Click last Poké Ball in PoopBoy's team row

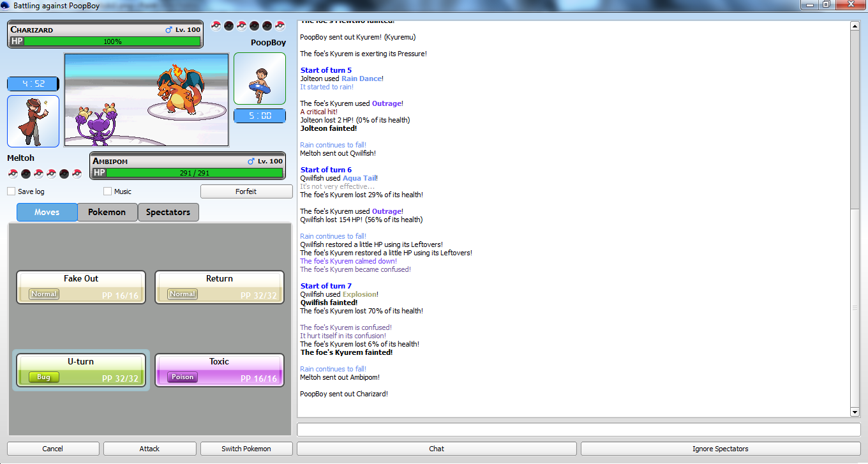280,26
